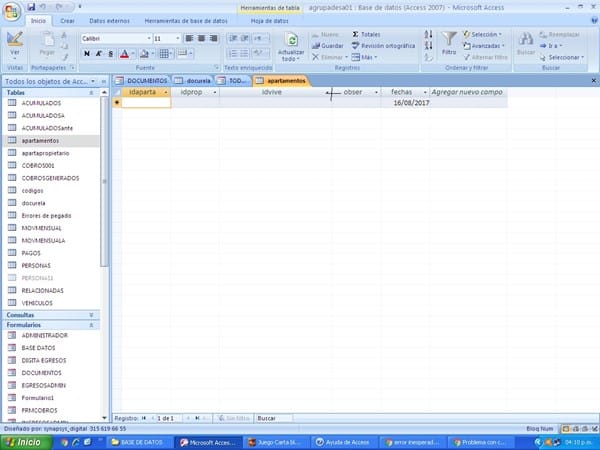Select the apartamentos document tab
600x450 pixels.
281,81
